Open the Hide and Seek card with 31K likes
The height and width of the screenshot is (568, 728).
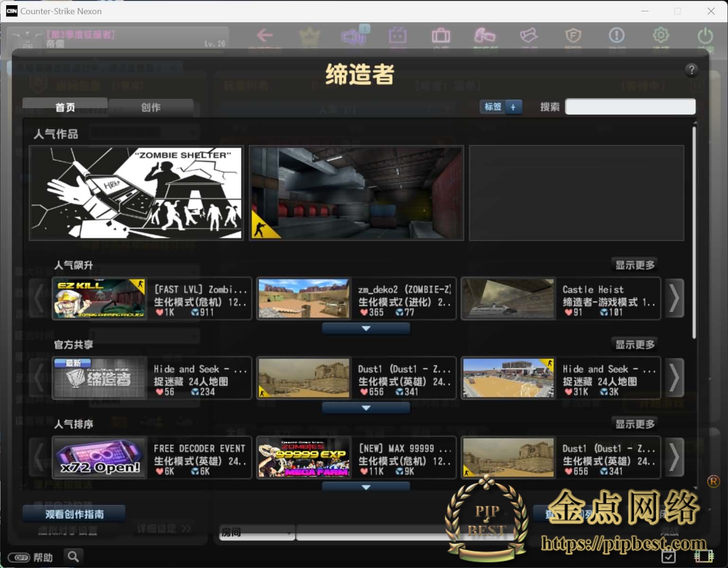[x=561, y=378]
